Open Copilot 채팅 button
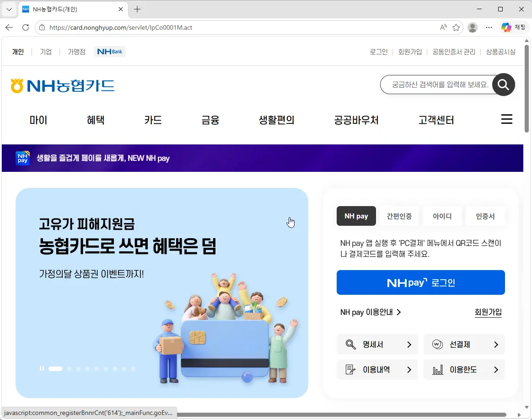Image resolution: width=532 pixels, height=420 pixels. [x=513, y=27]
